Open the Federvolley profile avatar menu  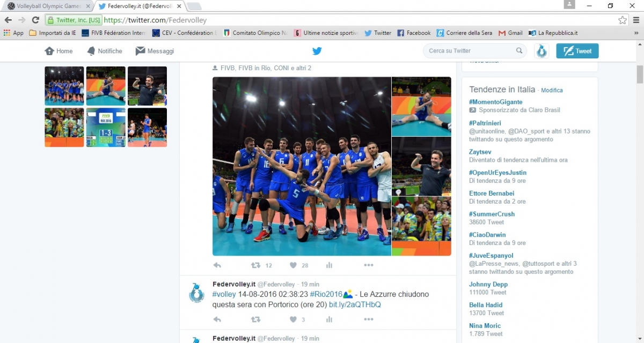[541, 51]
